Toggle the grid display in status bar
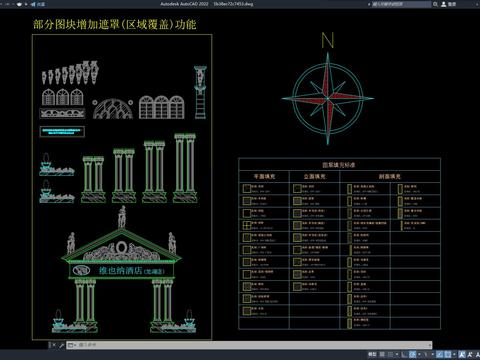480x360 pixels. 382,354
